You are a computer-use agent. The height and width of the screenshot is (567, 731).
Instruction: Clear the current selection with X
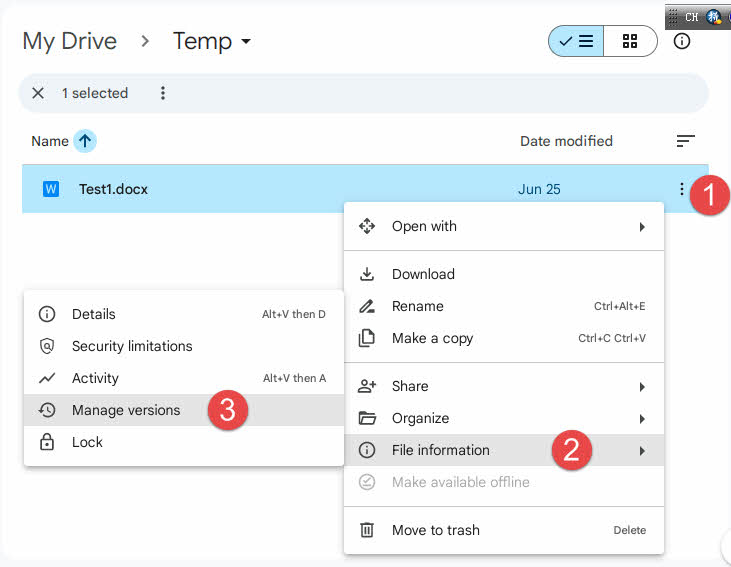click(38, 93)
